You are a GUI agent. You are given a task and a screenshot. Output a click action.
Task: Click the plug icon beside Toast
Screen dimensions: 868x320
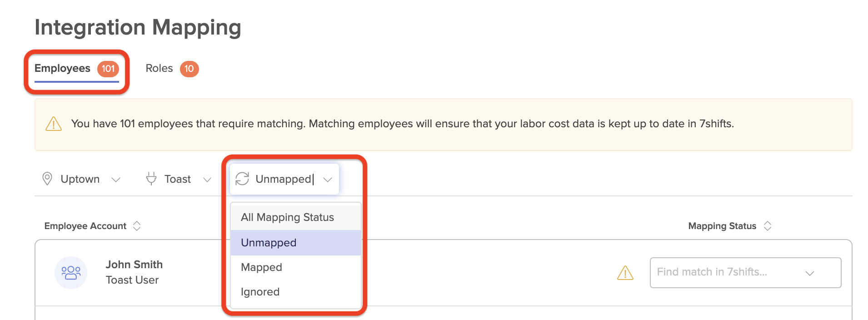pyautogui.click(x=151, y=179)
